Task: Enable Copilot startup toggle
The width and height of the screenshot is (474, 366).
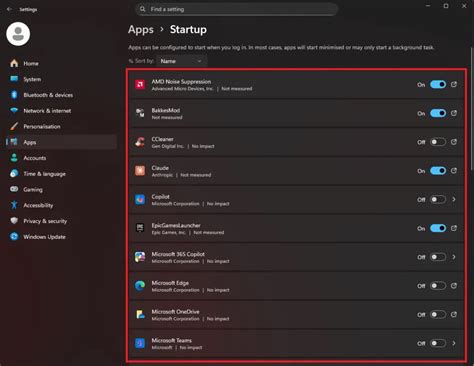Action: [438, 199]
